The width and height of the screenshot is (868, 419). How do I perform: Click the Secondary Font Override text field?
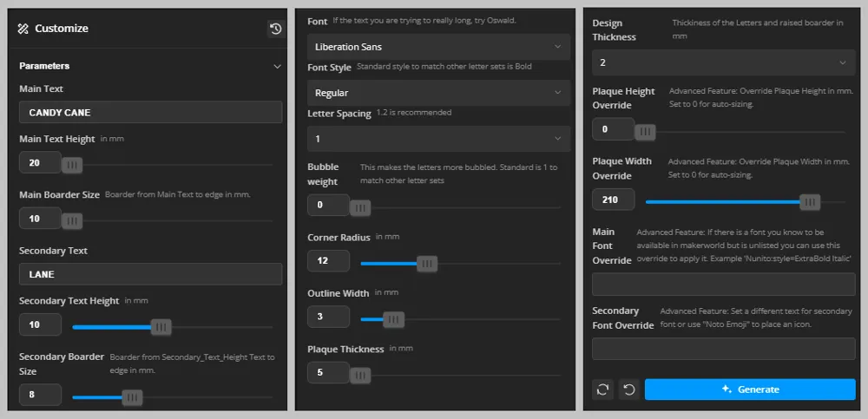pyautogui.click(x=724, y=350)
